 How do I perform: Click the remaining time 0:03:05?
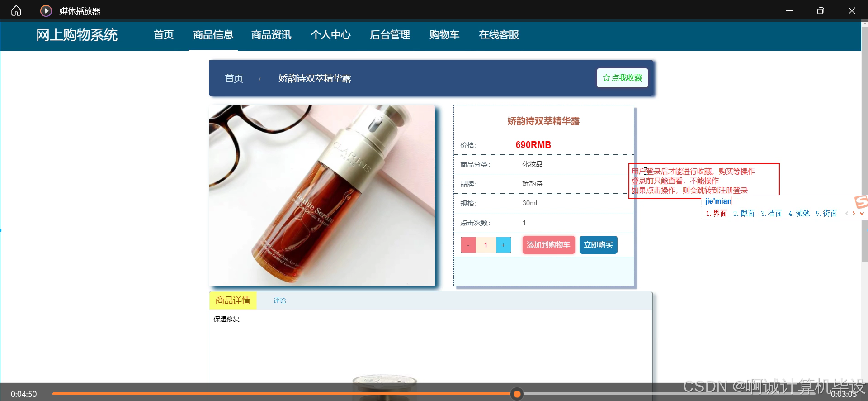coord(844,394)
